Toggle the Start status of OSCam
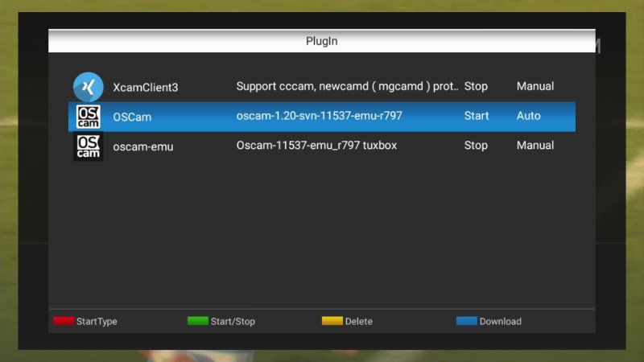This screenshot has width=644, height=362. pyautogui.click(x=477, y=116)
